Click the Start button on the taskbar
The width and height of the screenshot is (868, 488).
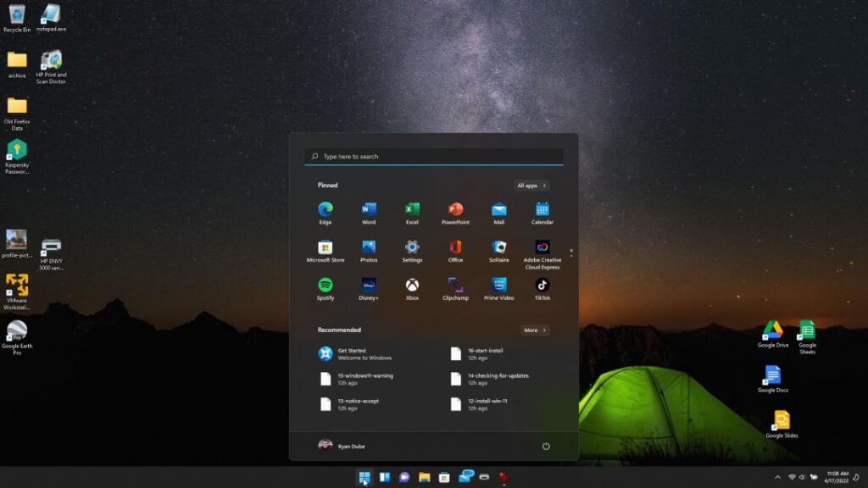(x=364, y=477)
